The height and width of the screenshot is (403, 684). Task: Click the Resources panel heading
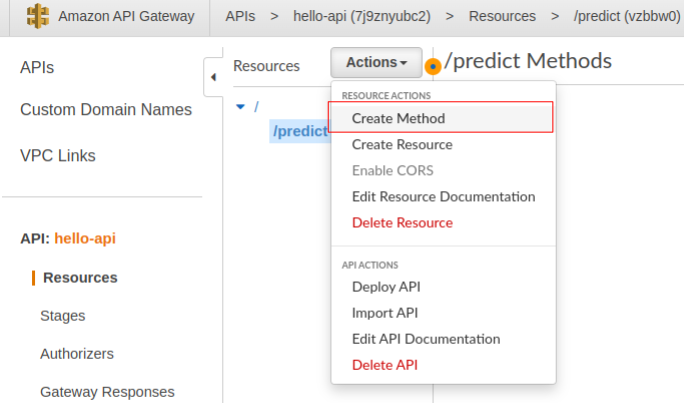click(267, 66)
